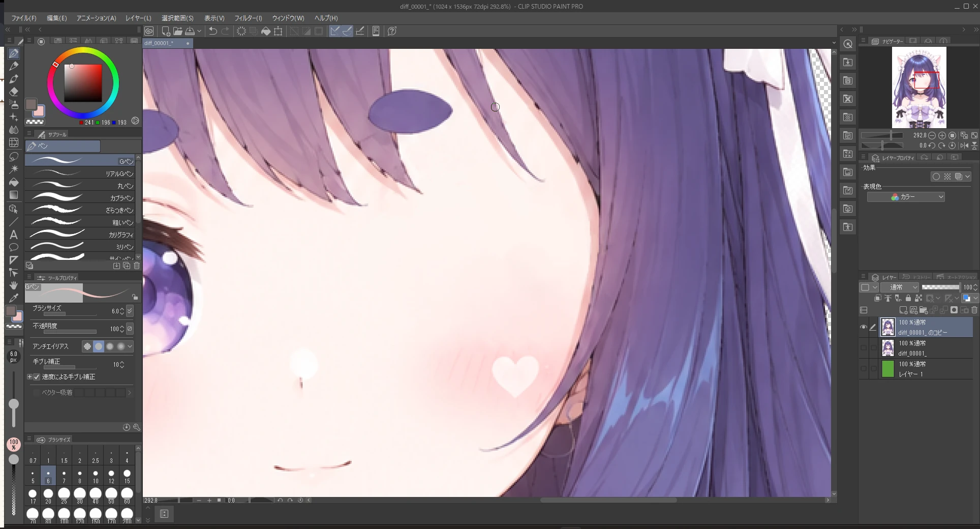The width and height of the screenshot is (980, 529).
Task: Select the Balloon tool
Action: 14,247
